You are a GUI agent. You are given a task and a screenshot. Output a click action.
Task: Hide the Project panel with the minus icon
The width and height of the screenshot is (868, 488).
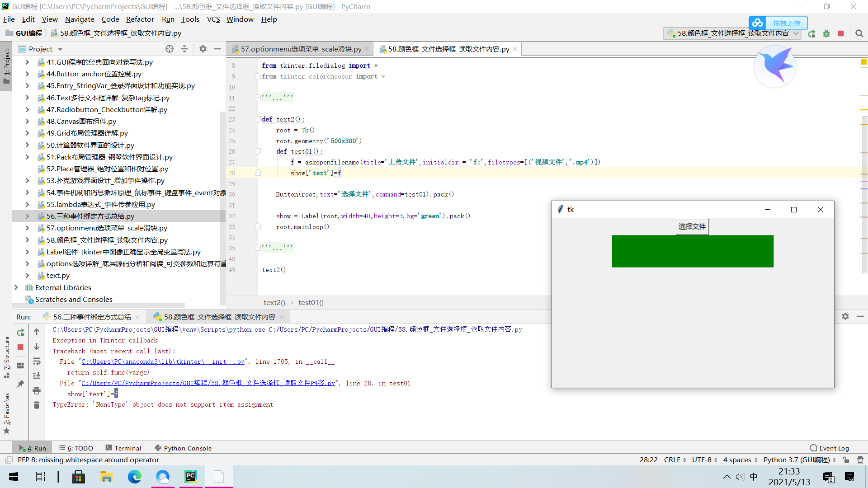(x=217, y=49)
